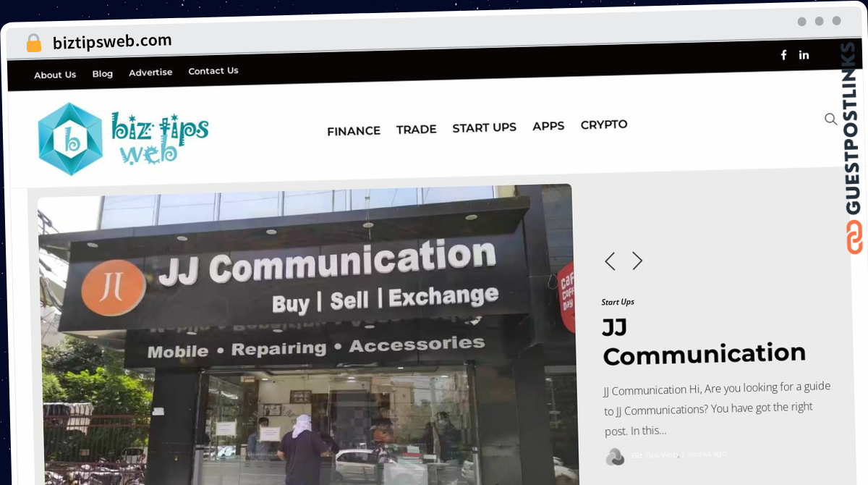
Task: Go to previous slide arrow
Action: [x=610, y=261]
